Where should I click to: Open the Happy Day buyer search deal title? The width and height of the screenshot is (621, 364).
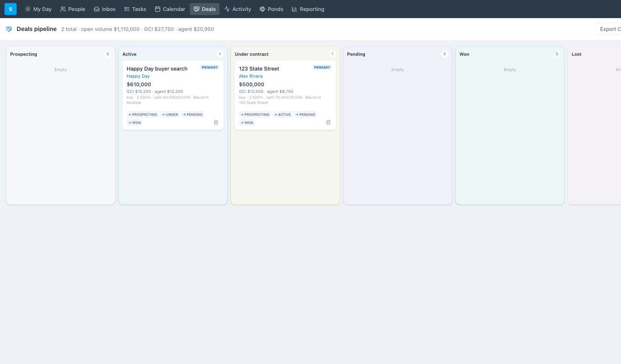[x=157, y=69]
